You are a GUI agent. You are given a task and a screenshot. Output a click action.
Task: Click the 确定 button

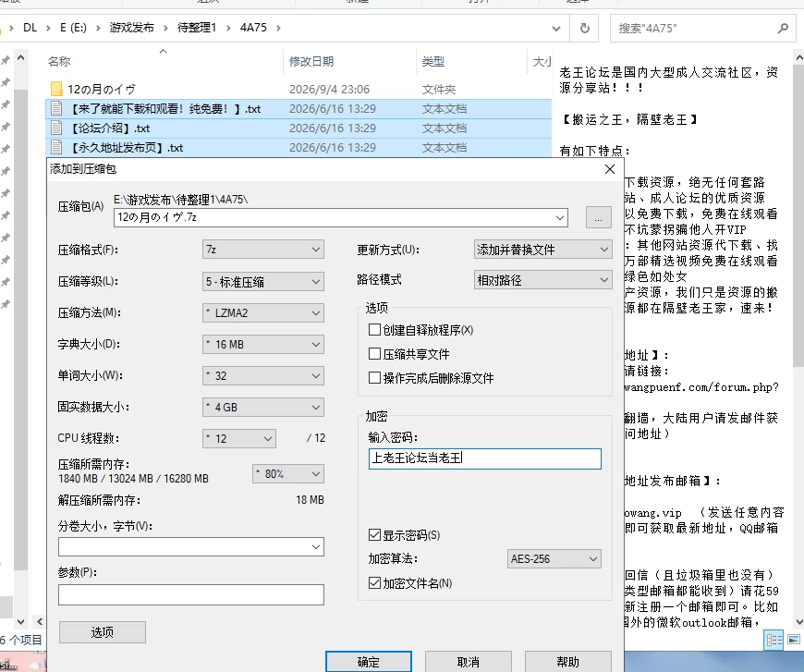tap(368, 662)
